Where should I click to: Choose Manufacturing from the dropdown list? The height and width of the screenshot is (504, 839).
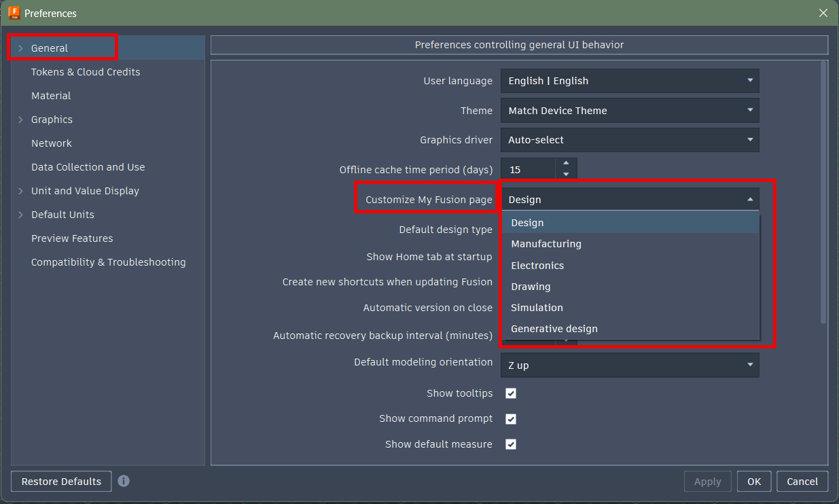[x=630, y=244]
